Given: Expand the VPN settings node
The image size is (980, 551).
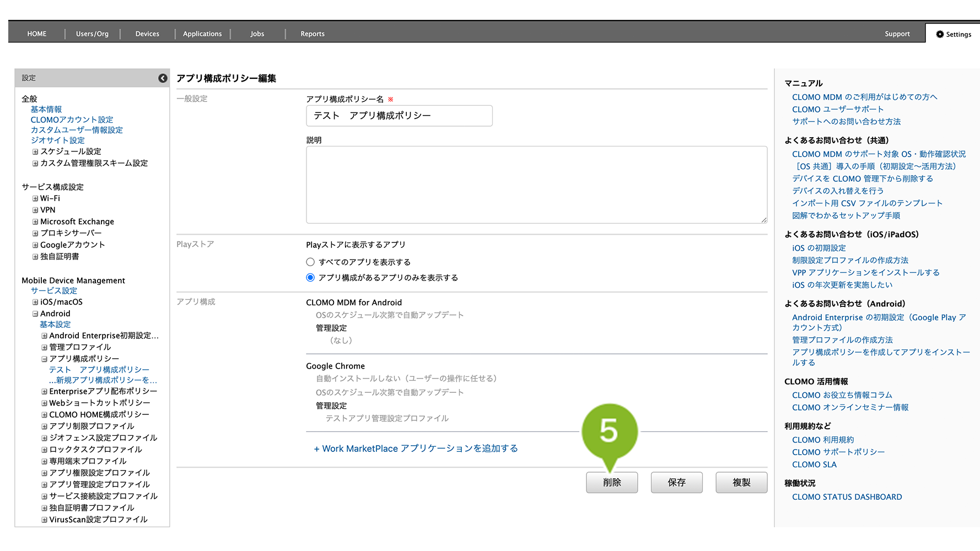Looking at the screenshot, I should pos(35,210).
